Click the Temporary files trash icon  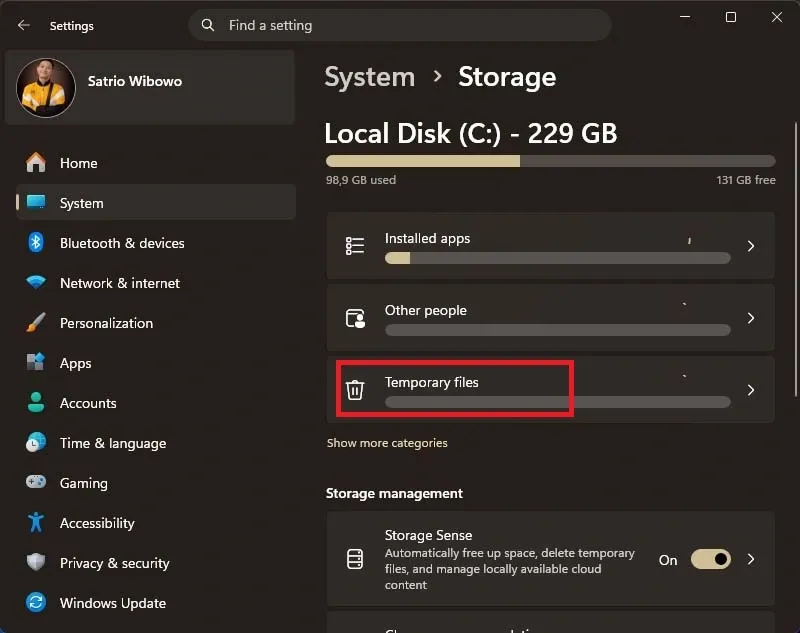coord(355,390)
